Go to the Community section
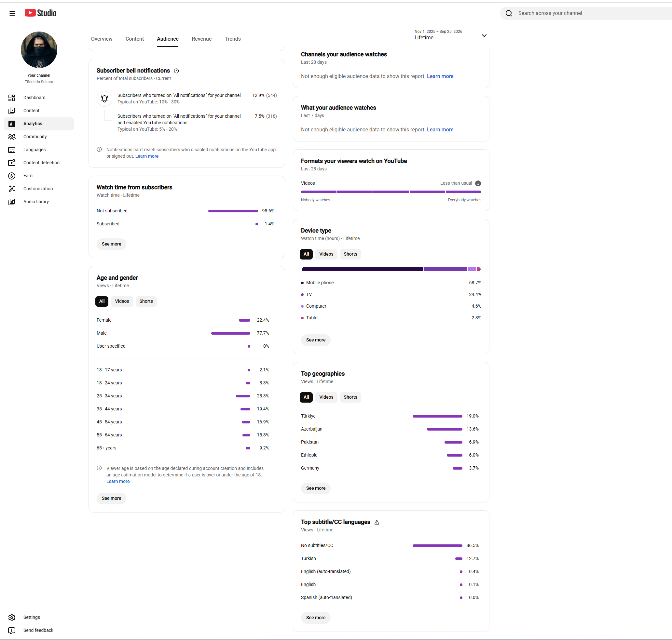 coord(39,137)
